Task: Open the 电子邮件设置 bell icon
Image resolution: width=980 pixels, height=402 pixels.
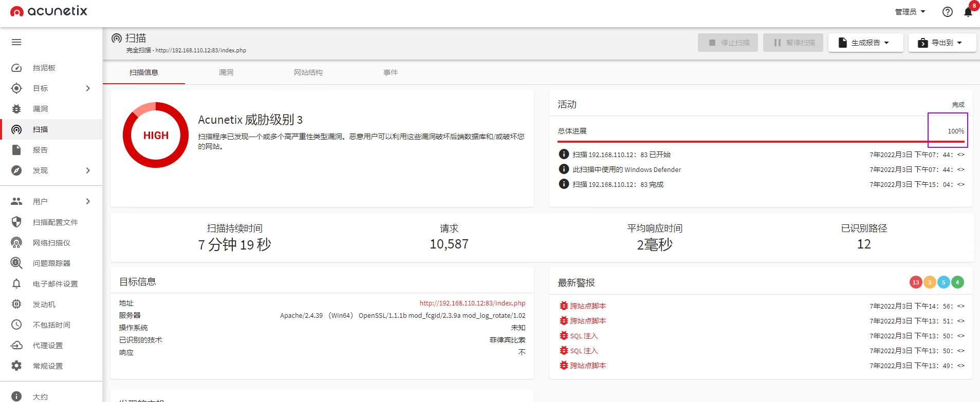Action: click(16, 283)
